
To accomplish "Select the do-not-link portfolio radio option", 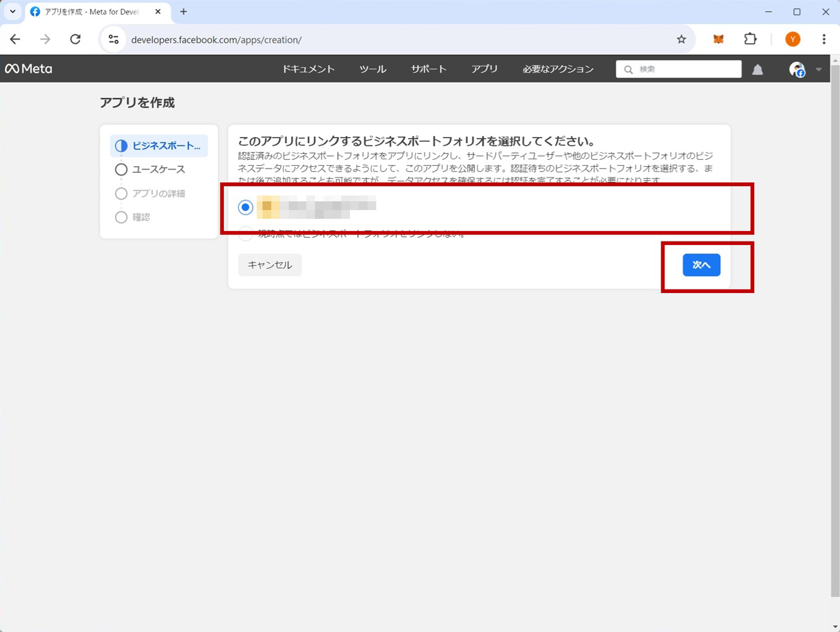I will tap(246, 234).
